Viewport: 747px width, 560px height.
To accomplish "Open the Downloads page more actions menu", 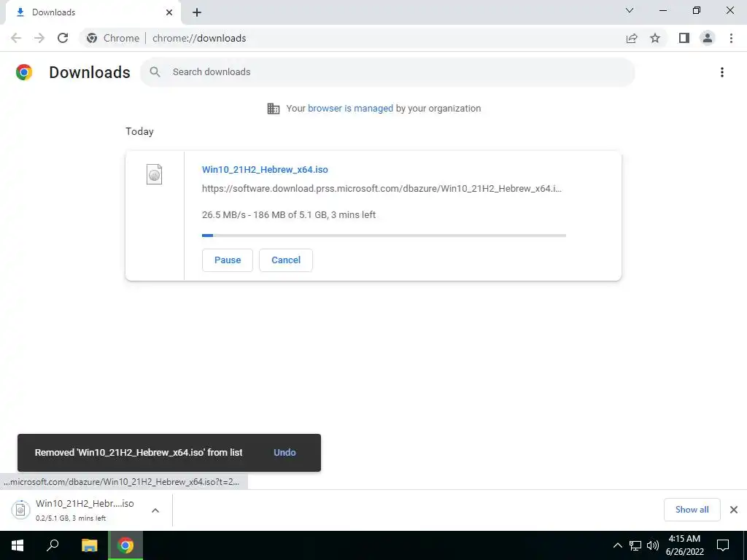I will 722,72.
